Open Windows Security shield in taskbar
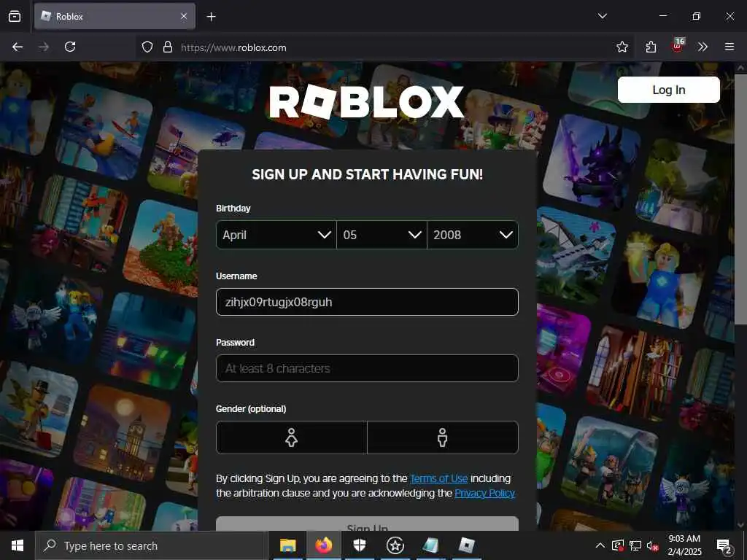 pos(359,545)
